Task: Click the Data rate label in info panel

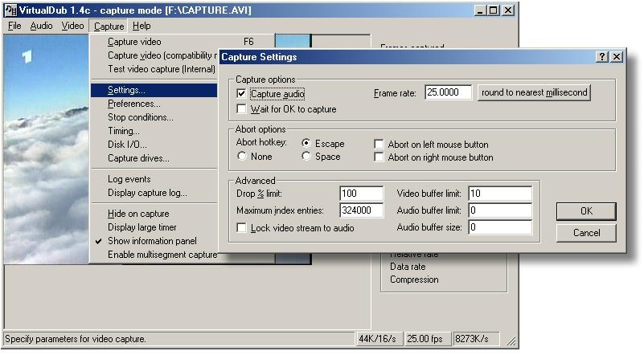Action: point(408,267)
